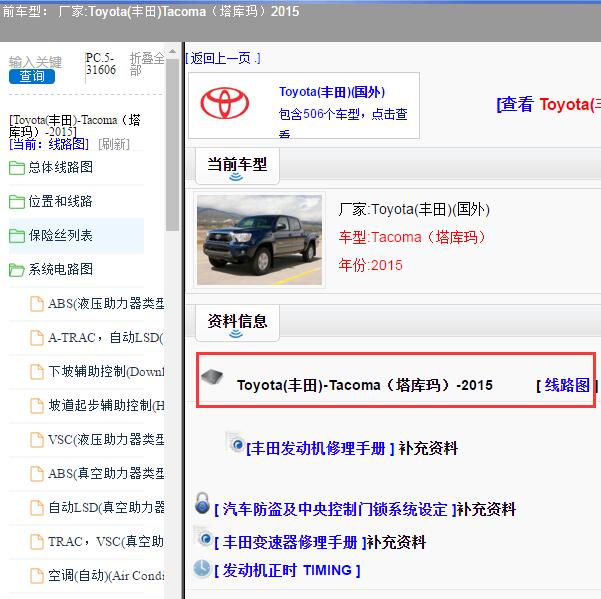This screenshot has height=599, width=601.
Task: Open the 线路图 wiring diagram link
Action: 567,385
